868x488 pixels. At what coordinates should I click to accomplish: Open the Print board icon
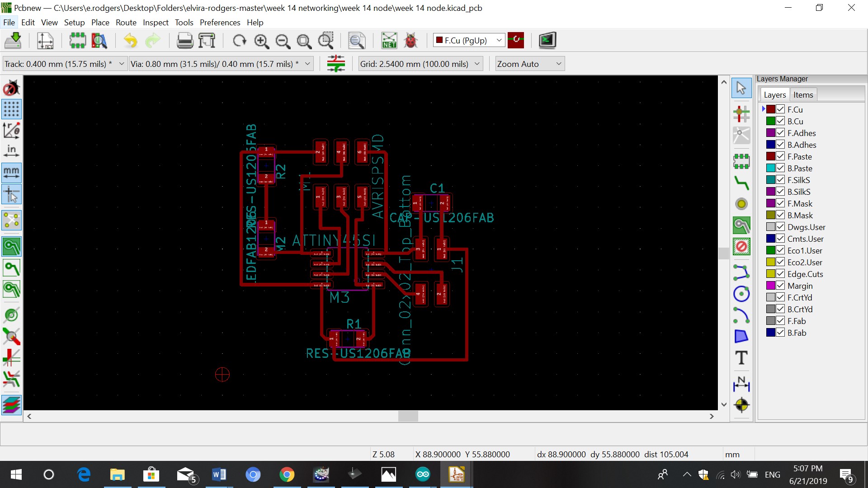184,41
